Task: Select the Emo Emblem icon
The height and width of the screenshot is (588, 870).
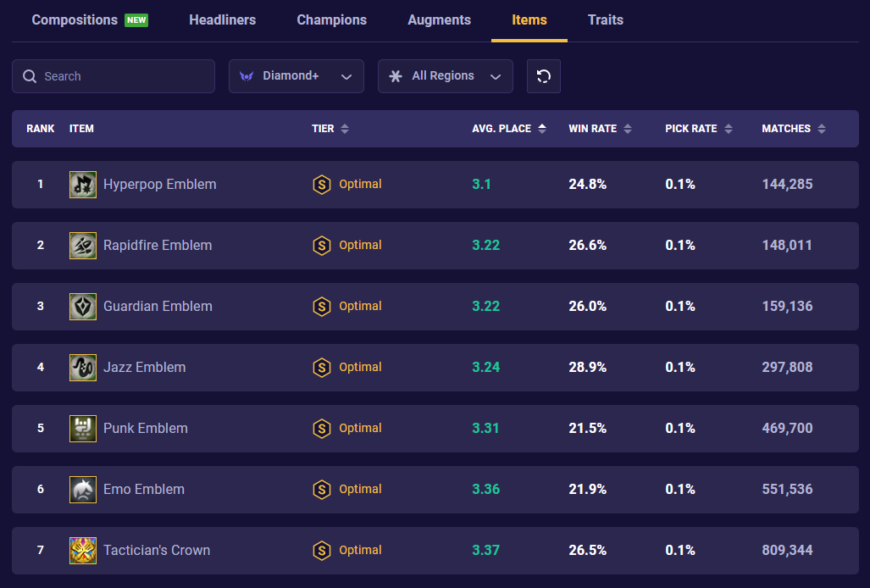Action: pyautogui.click(x=82, y=489)
